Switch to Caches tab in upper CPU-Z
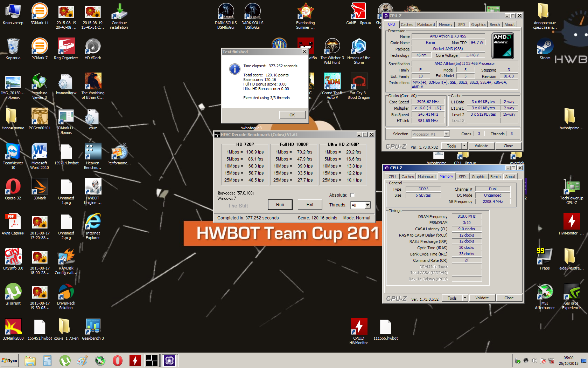Viewport: 588px width, 368px height. [x=407, y=25]
